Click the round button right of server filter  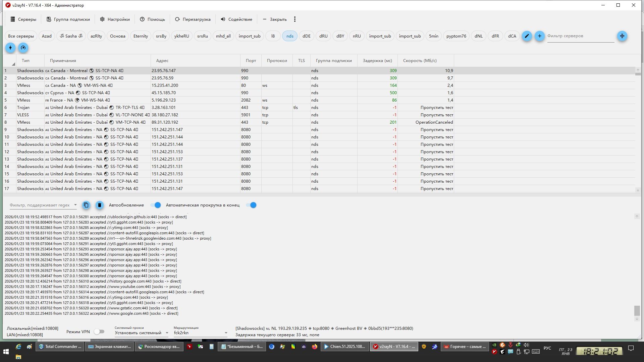[622, 36]
